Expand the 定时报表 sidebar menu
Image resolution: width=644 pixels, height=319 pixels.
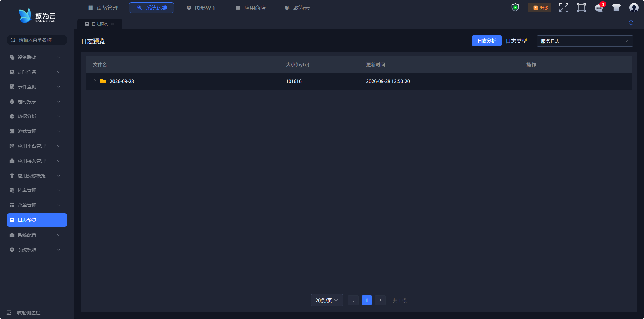click(37, 102)
